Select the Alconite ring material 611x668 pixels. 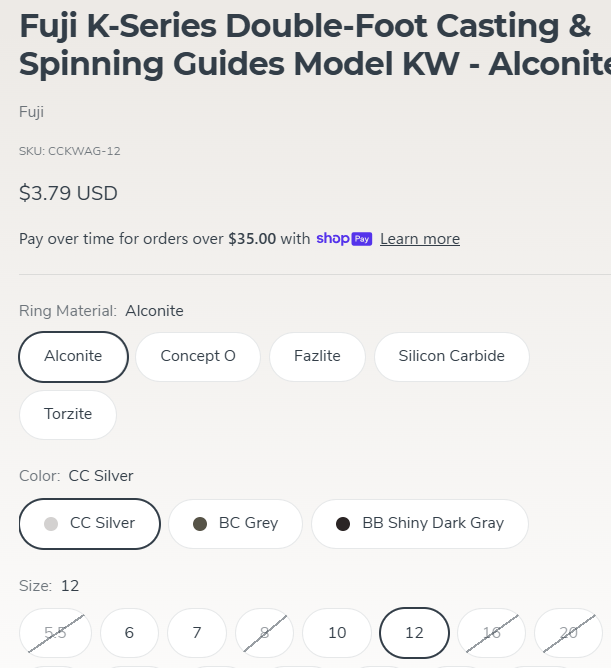coord(73,357)
